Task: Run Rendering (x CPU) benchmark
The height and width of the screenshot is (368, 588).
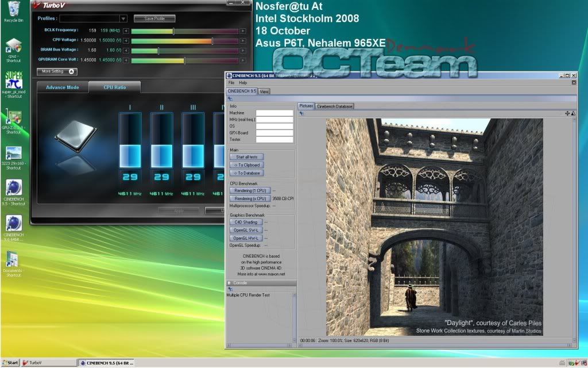Action: [x=250, y=198]
